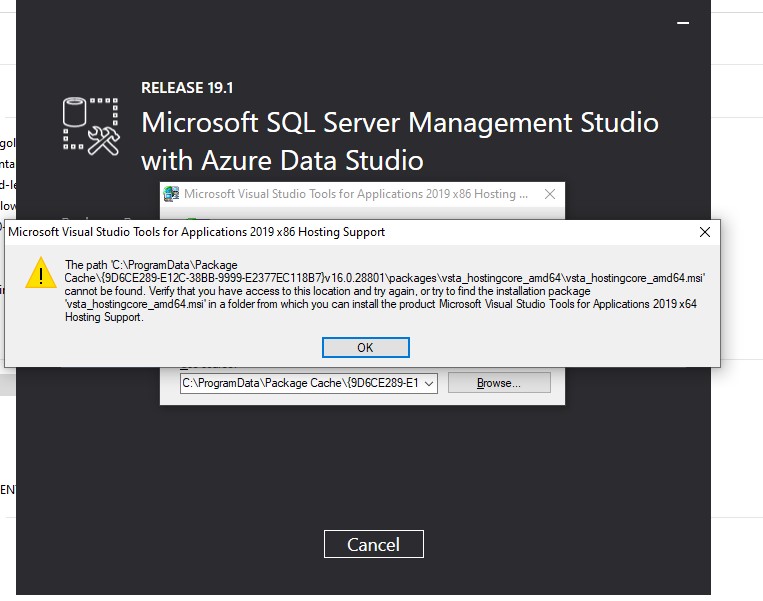Open the Package Cache path dropdown
Viewport: 763px width, 601px height.
429,383
